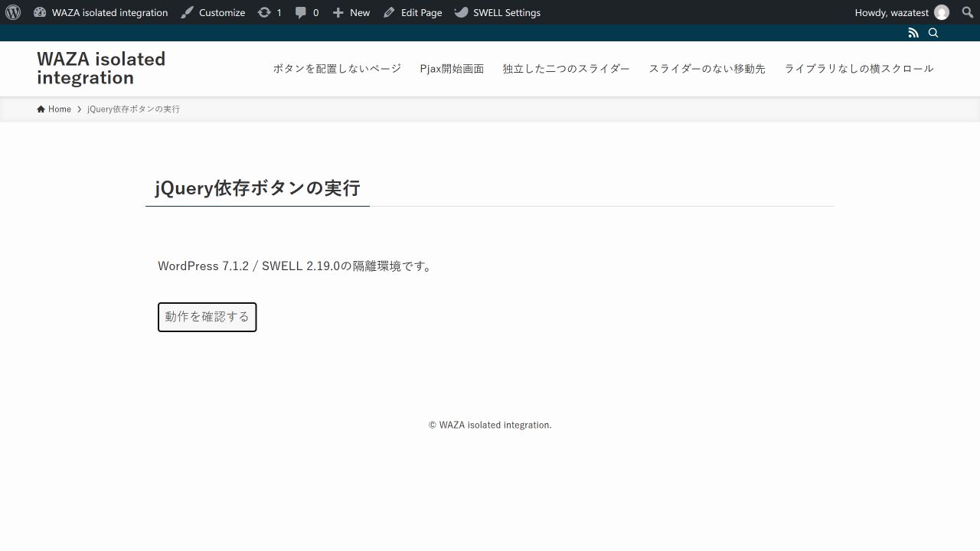
Task: Click the SWELL Settings bird icon
Action: tap(461, 12)
